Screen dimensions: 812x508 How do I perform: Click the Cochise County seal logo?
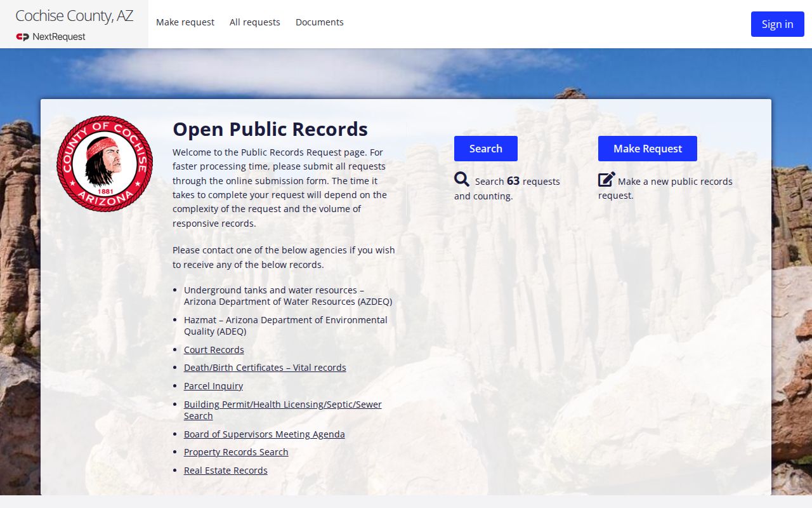click(105, 164)
